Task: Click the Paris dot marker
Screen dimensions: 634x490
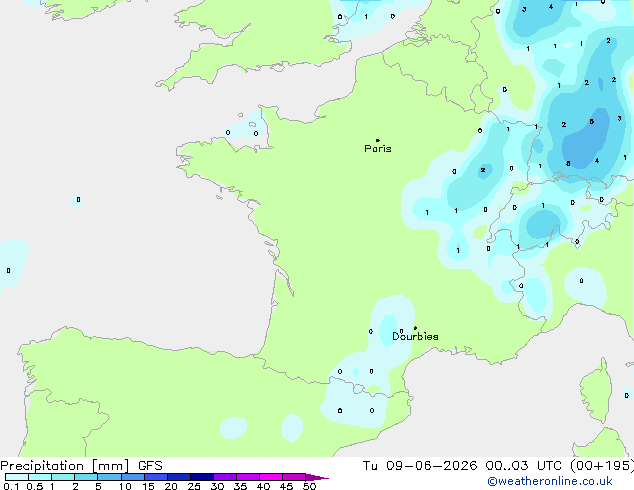Action: (378, 140)
